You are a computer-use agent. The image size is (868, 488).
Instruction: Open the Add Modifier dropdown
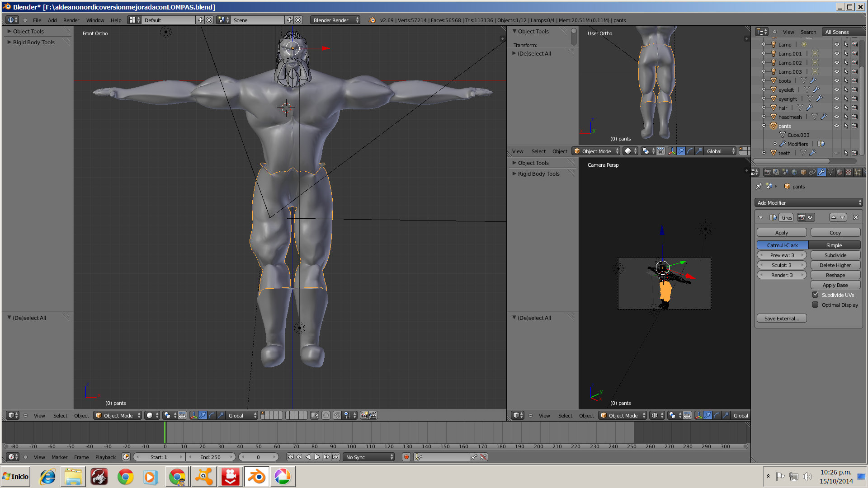click(808, 203)
